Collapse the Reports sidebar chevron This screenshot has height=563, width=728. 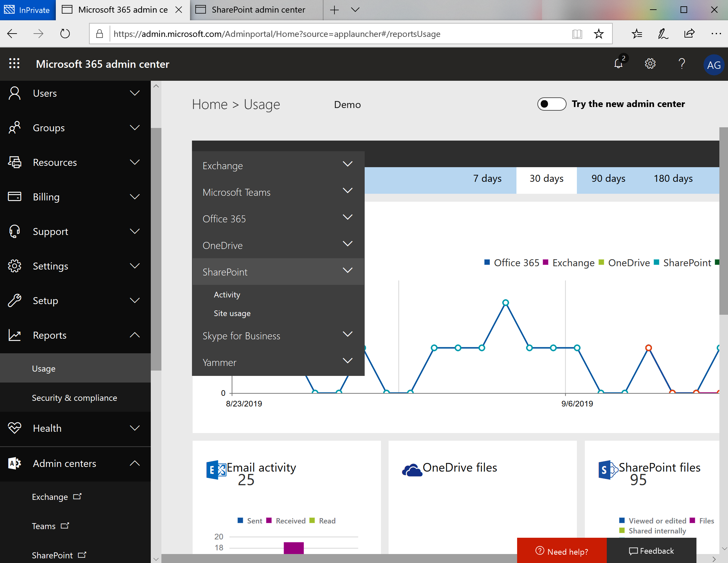135,335
